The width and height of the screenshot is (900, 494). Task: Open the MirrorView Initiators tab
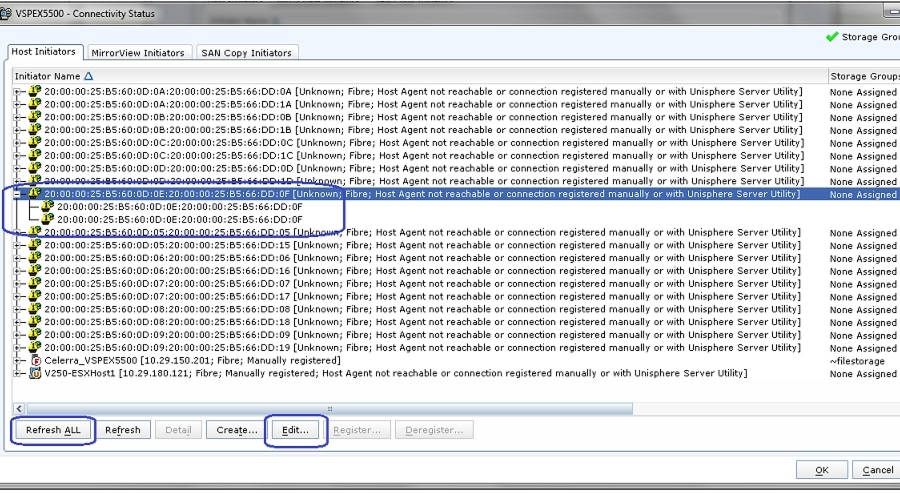pos(138,53)
